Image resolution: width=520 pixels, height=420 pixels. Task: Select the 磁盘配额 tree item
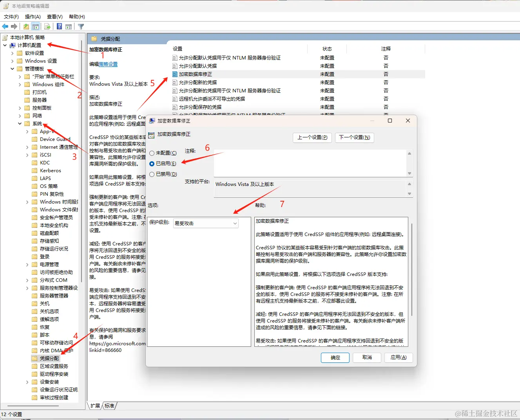[x=49, y=233]
